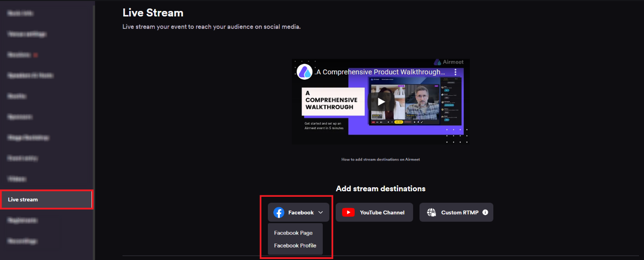Toggle the Facebook dropdown chevron

tap(321, 213)
